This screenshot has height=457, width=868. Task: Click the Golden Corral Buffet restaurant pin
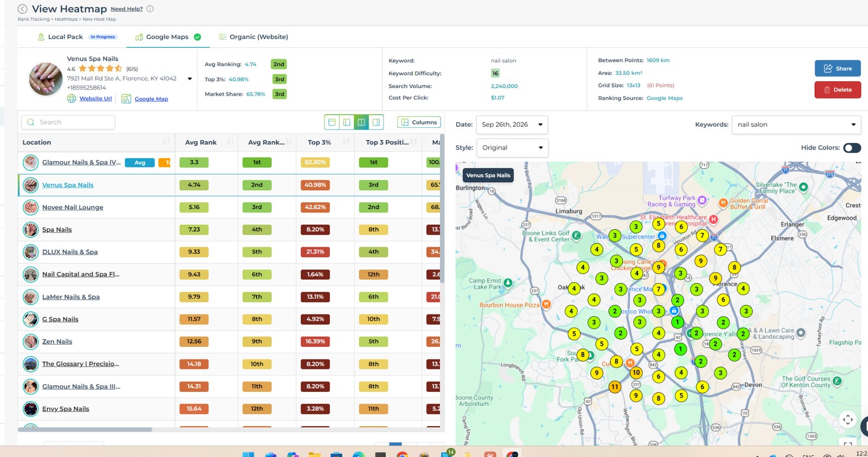click(x=723, y=203)
